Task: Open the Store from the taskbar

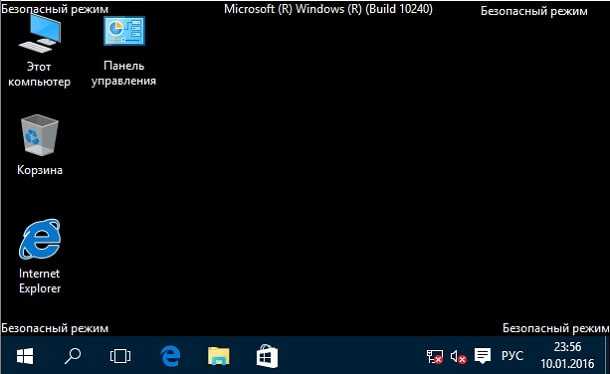Action: (267, 356)
